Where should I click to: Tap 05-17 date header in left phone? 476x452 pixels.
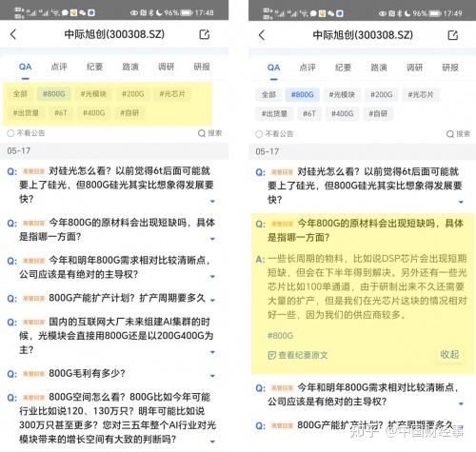tap(19, 150)
